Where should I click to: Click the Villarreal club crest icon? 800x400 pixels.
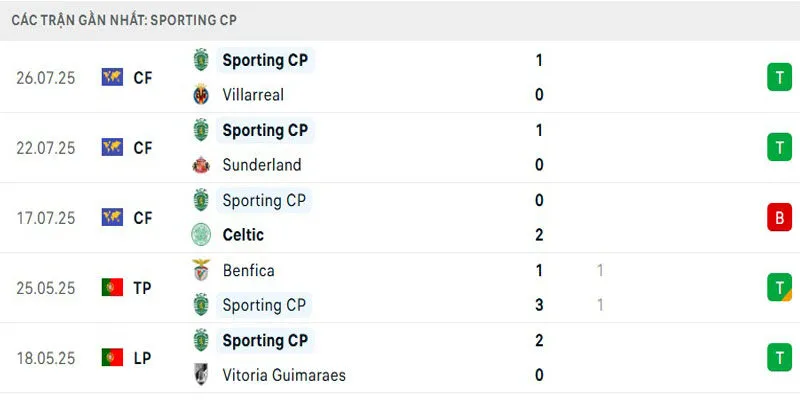pyautogui.click(x=202, y=95)
